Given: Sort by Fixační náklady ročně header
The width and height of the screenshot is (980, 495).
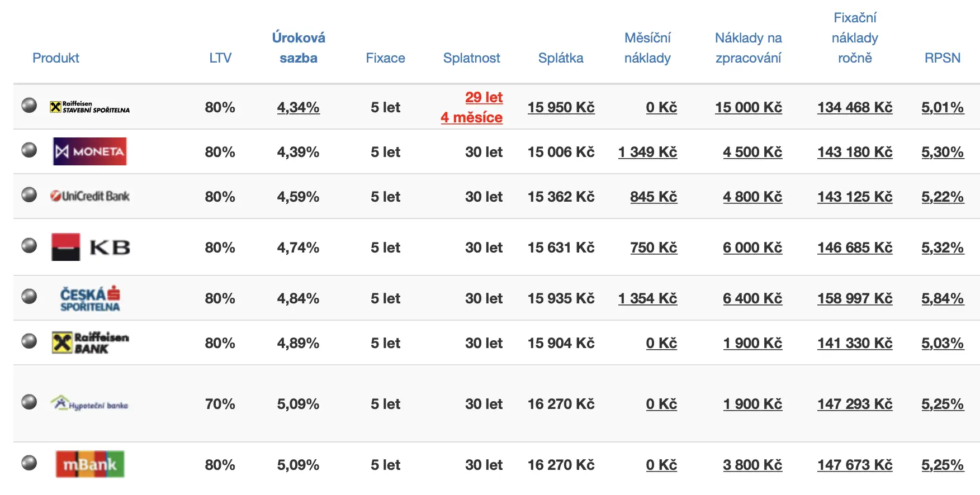Looking at the screenshot, I should [x=855, y=38].
